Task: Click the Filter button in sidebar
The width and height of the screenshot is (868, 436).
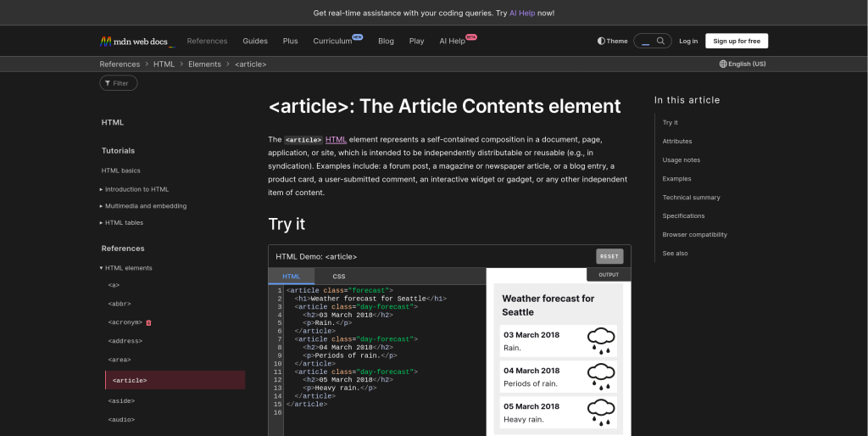Action: click(x=119, y=83)
